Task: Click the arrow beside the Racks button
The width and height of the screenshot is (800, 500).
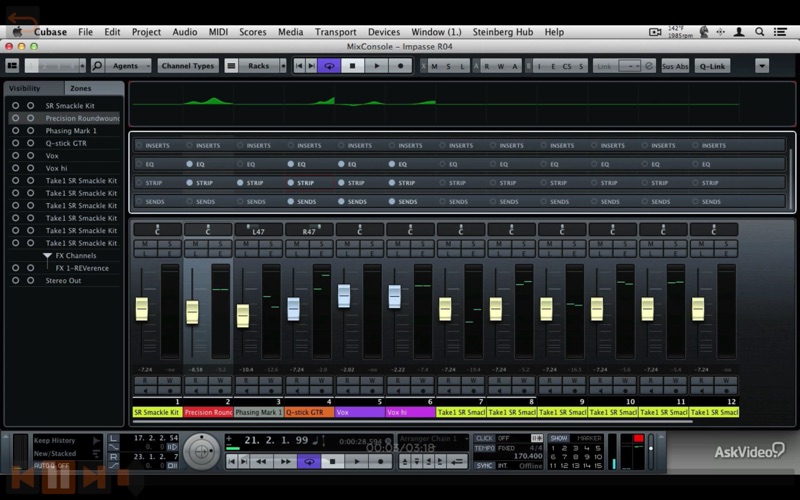Action: 283,66
